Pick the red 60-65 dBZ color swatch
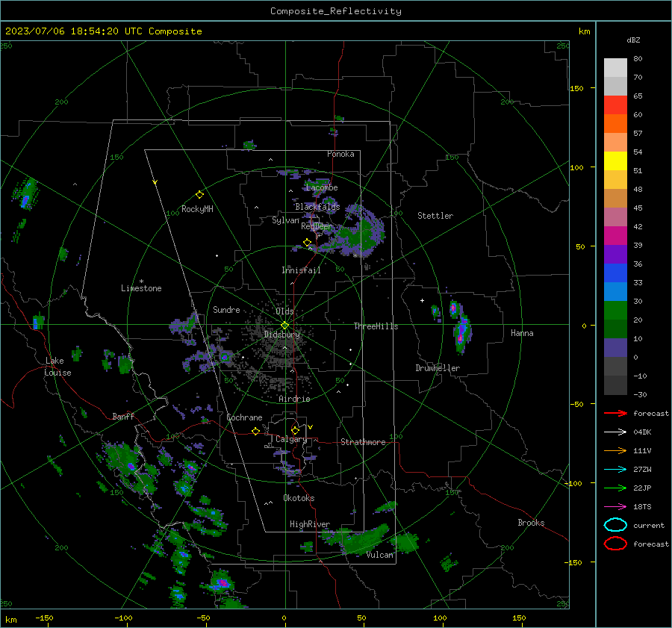This screenshot has height=628, width=672. click(615, 105)
